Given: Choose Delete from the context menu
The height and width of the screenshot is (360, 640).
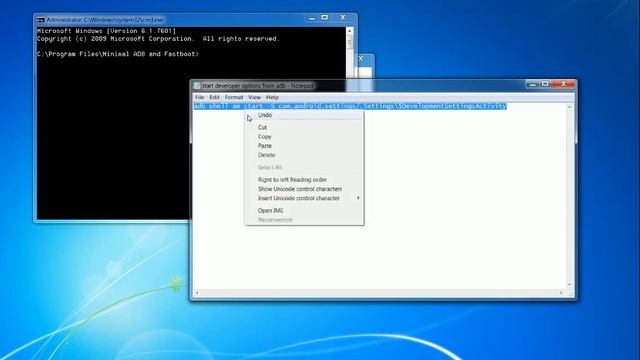Looking at the screenshot, I should click(x=304, y=155).
